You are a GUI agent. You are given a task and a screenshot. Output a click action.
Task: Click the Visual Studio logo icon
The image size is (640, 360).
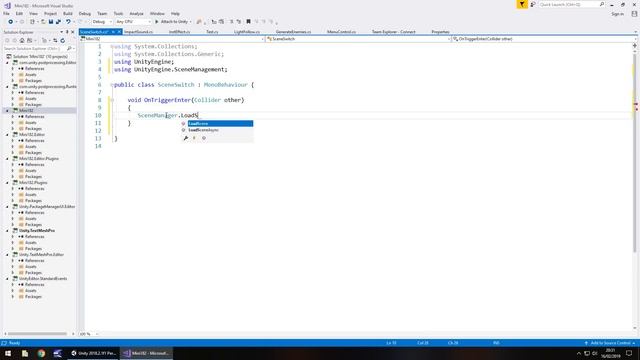7,5
